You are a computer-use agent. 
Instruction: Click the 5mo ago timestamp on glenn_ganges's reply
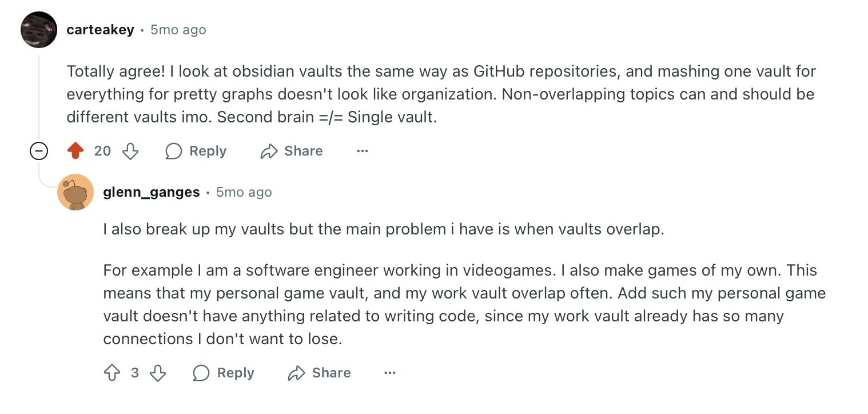click(x=244, y=192)
